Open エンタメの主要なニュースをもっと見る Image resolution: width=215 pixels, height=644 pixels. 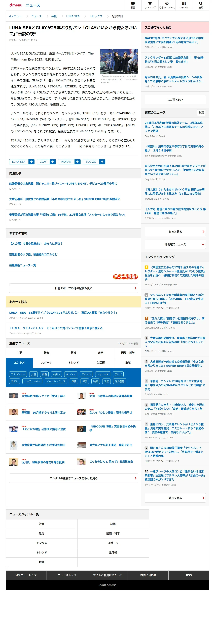(74, 478)
